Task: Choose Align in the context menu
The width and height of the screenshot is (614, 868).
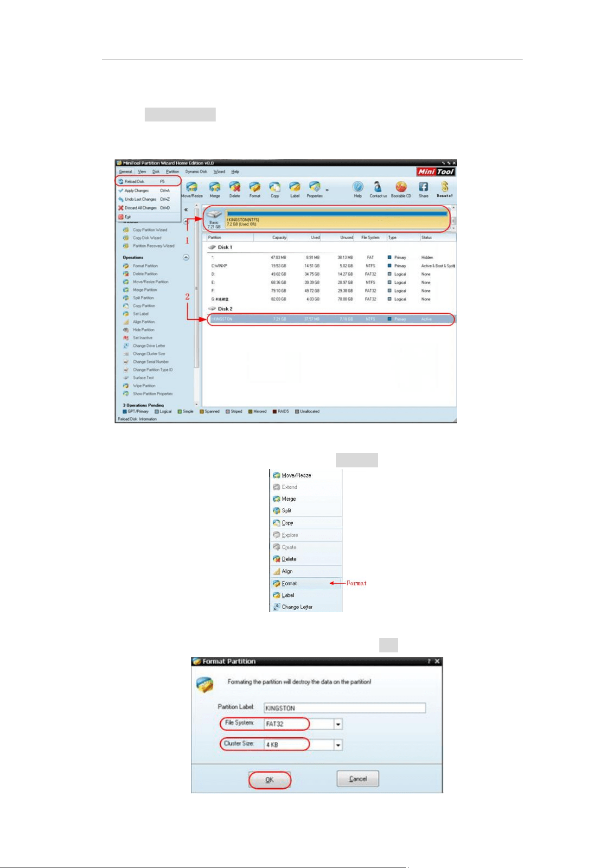Action: (306, 571)
